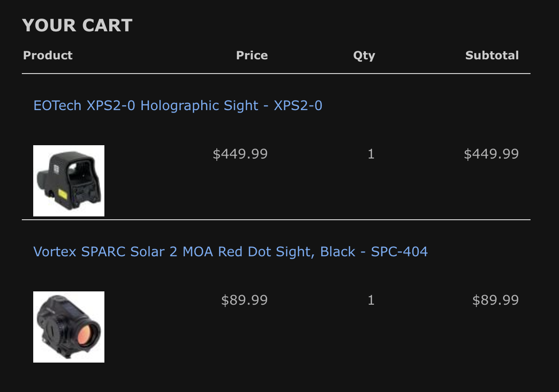Click the Vortex sight's Price column value

244,300
